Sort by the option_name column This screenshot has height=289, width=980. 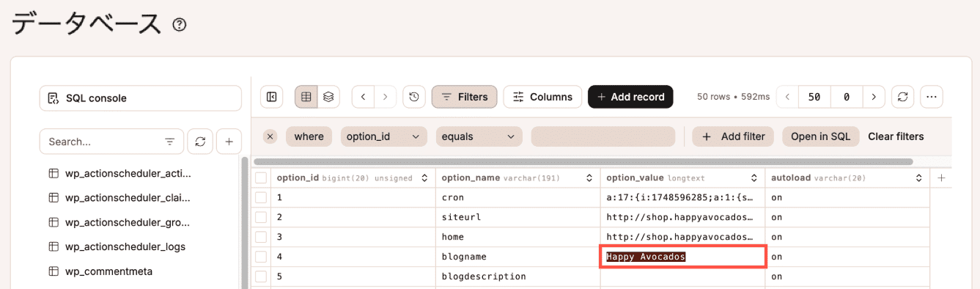[589, 178]
